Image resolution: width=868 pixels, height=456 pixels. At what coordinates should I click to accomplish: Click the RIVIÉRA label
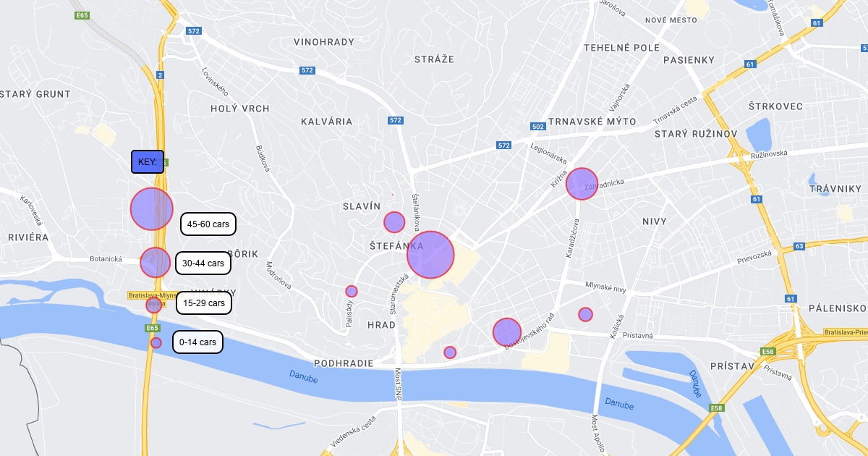28,237
